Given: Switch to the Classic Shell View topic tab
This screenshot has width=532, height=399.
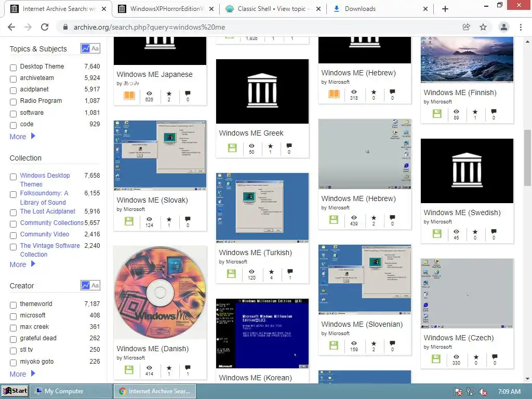Looking at the screenshot, I should pyautogui.click(x=273, y=9).
